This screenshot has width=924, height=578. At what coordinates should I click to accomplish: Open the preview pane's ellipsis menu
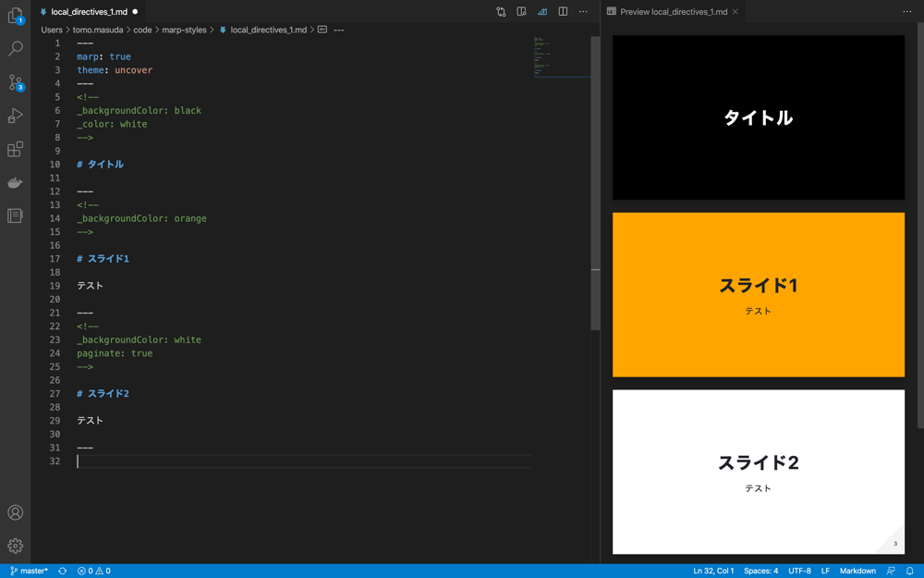tap(906, 11)
